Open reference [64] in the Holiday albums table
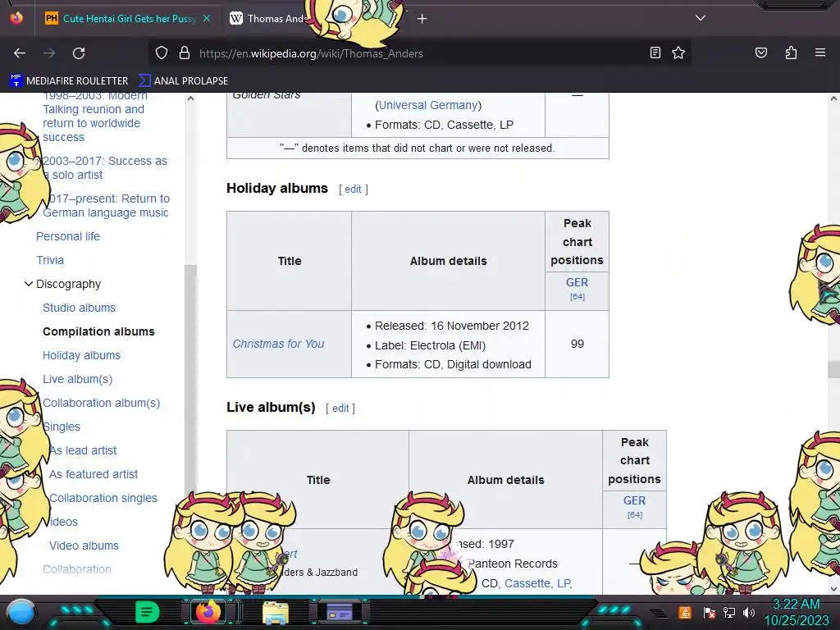 (577, 297)
